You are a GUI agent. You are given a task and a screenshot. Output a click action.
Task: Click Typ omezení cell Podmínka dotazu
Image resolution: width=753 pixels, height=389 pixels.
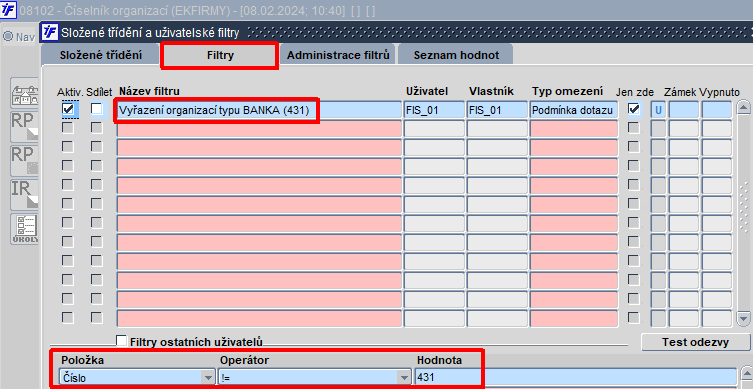point(573,110)
